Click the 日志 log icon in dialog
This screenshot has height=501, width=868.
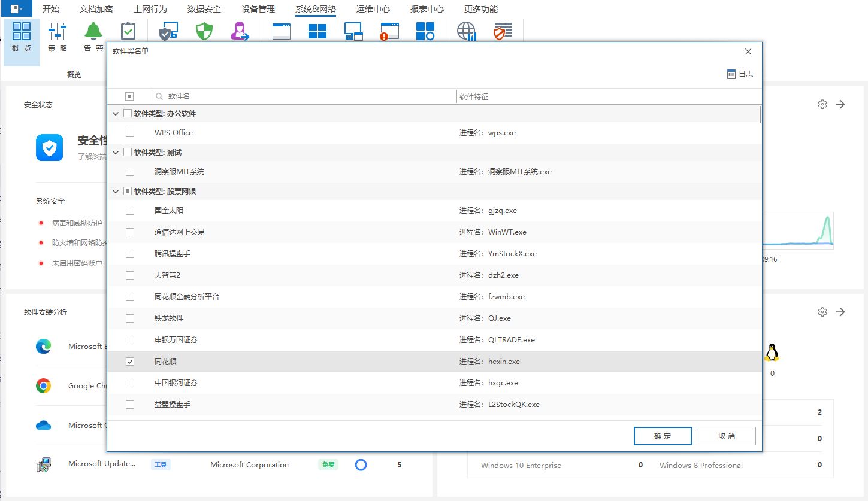pos(731,74)
